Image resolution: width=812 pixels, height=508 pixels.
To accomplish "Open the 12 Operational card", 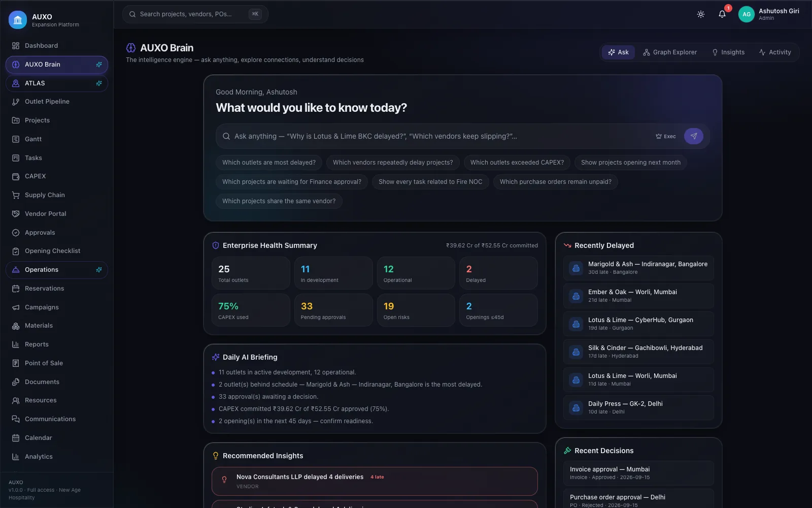I will point(416,273).
